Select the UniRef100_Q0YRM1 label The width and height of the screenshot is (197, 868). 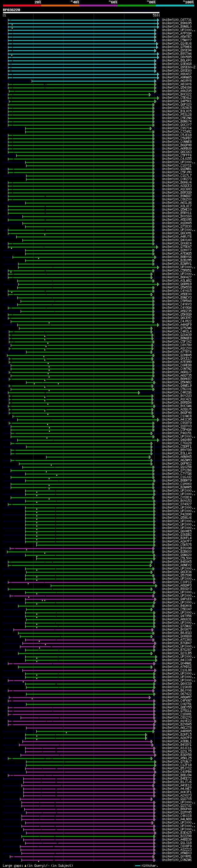[176, 857]
